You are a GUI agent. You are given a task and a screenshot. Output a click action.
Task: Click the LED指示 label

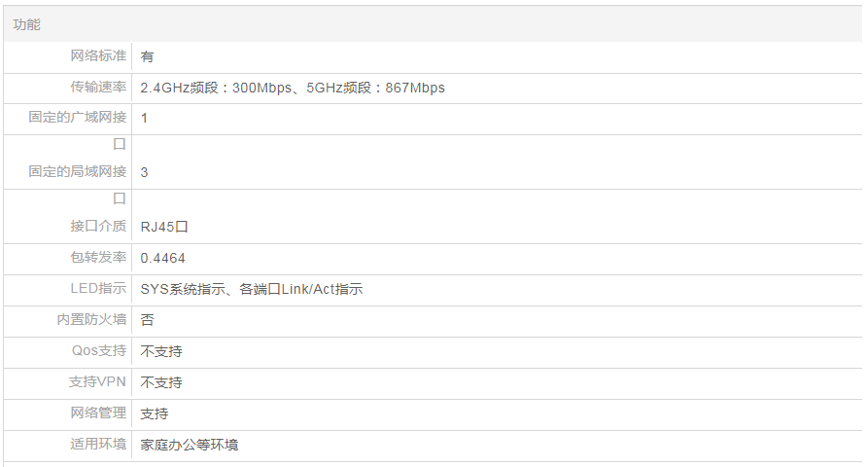pyautogui.click(x=98, y=289)
